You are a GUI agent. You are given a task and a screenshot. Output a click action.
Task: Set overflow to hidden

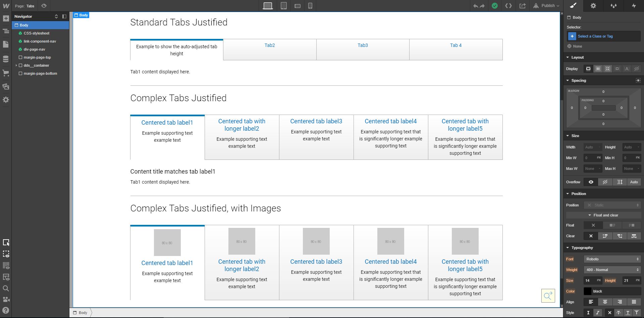pyautogui.click(x=605, y=182)
